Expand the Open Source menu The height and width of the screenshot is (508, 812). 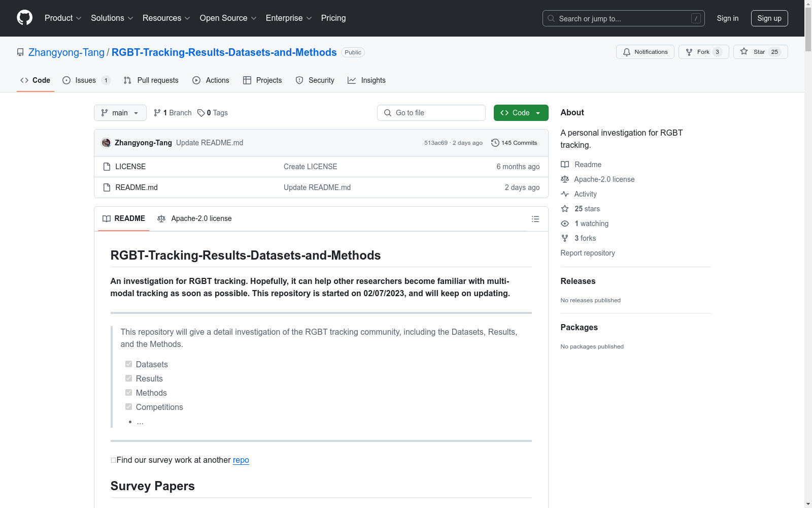pos(228,18)
